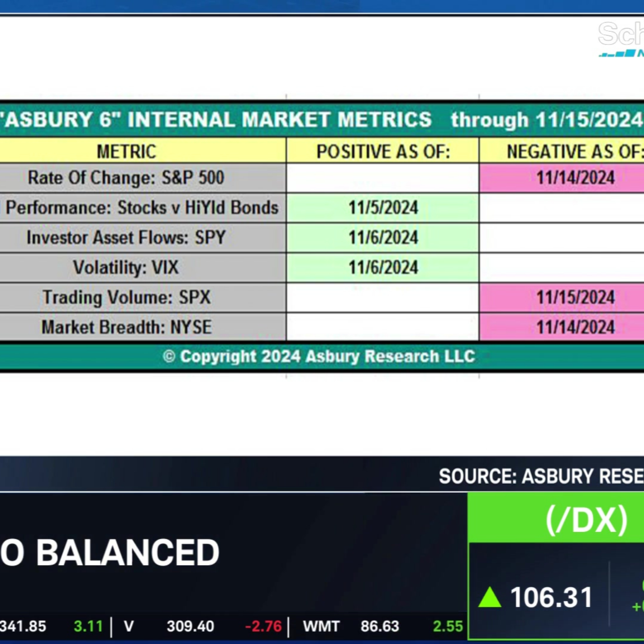The height and width of the screenshot is (644, 644).
Task: Select the POSITIVE AS OF: column header
Action: click(383, 152)
